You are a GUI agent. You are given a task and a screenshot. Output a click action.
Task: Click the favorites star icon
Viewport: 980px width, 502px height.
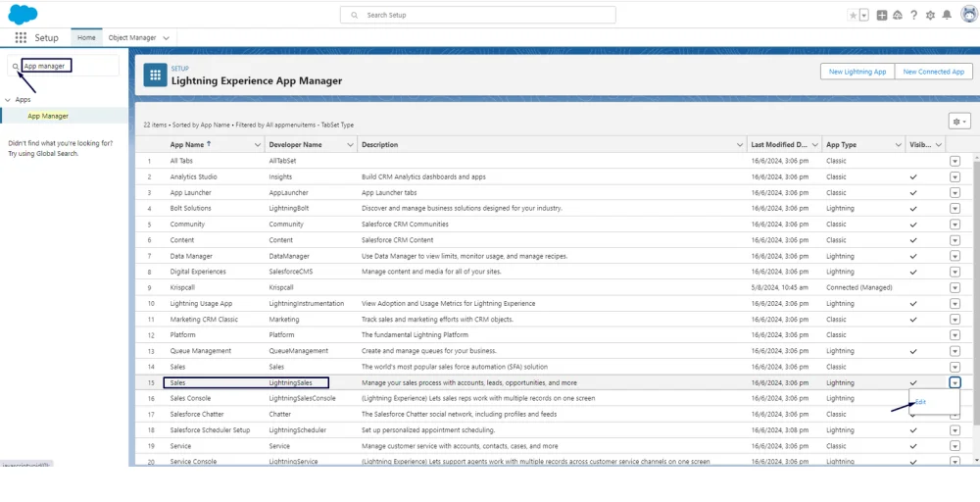point(853,15)
